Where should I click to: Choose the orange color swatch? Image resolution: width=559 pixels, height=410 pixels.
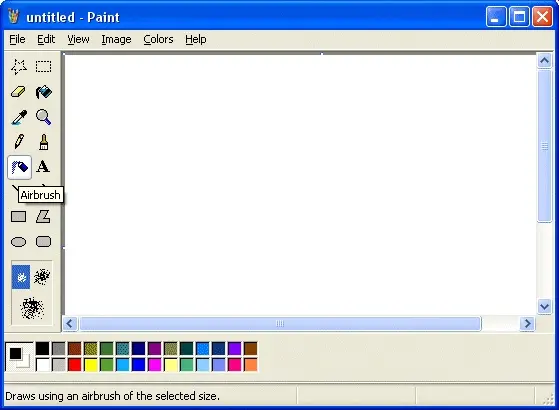pyautogui.click(x=251, y=364)
